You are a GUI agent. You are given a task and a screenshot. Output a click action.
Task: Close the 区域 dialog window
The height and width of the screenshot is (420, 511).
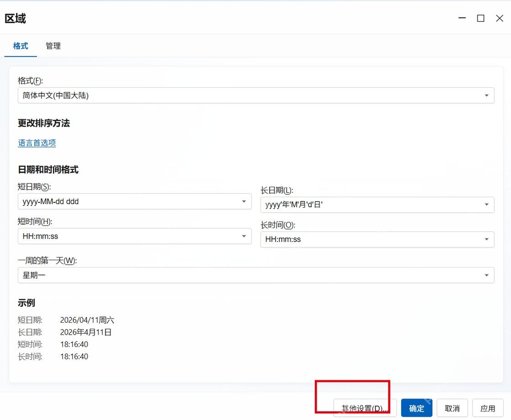tap(500, 18)
